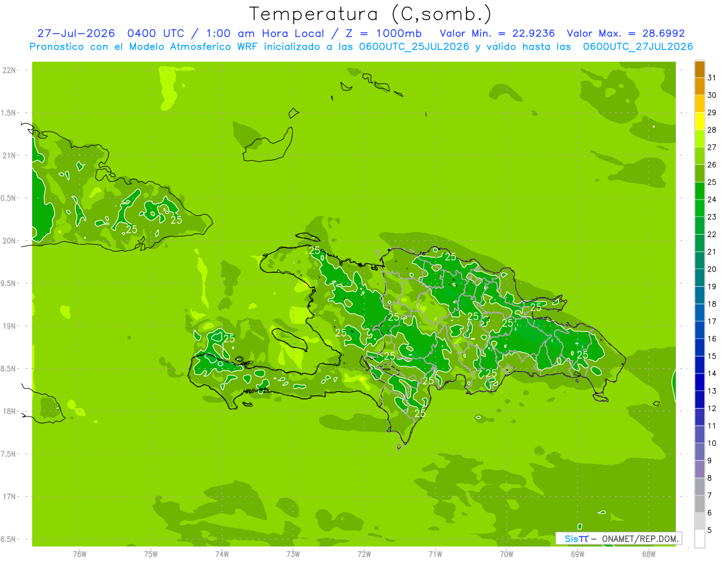This screenshot has height=562, width=728.
Task: Click the "31" legend scale value
Action: pyautogui.click(x=712, y=78)
